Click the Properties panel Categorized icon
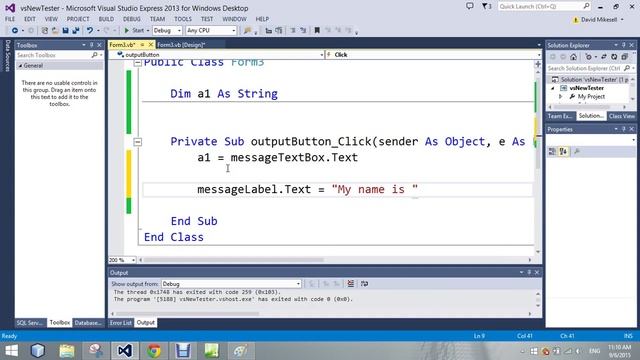Image resolution: width=640 pixels, height=360 pixels. click(552, 152)
